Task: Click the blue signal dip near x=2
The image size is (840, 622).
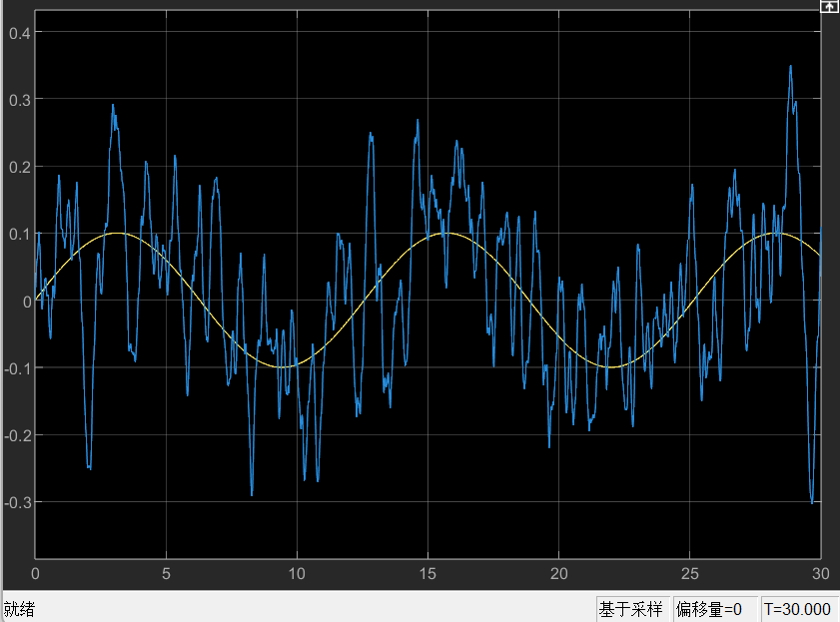Action: click(89, 467)
